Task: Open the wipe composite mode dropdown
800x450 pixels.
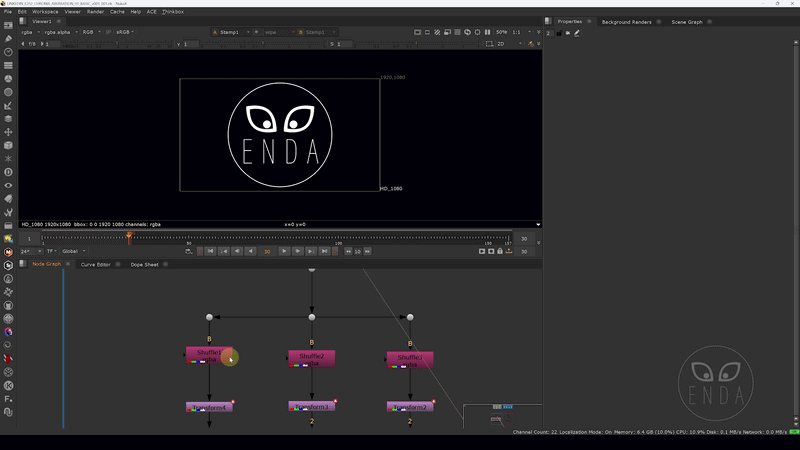Action: click(x=279, y=32)
